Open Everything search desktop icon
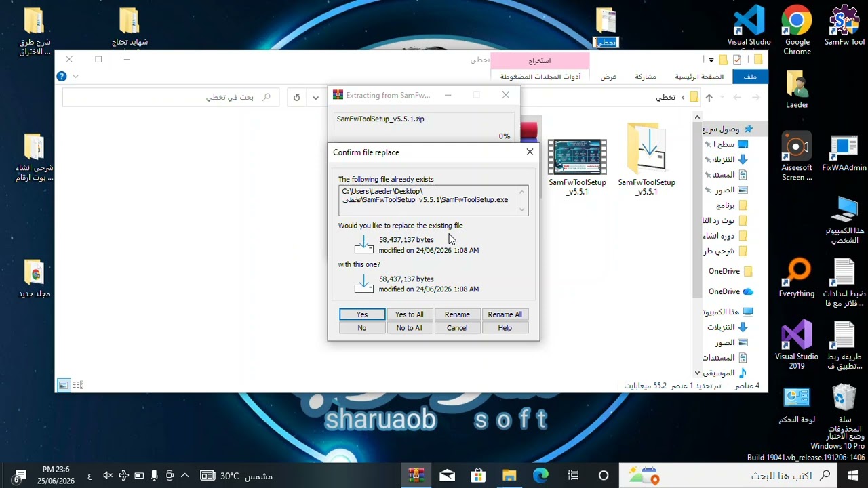Viewport: 868px width, 488px height. tap(797, 279)
